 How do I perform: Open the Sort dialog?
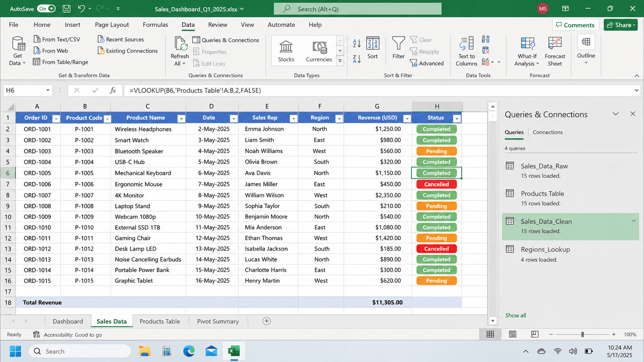(x=372, y=48)
